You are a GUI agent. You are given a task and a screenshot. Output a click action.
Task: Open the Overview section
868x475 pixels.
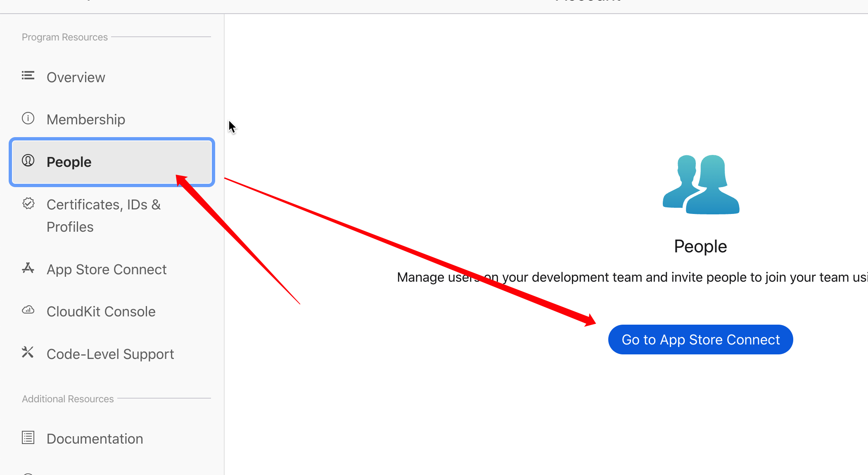(x=76, y=77)
